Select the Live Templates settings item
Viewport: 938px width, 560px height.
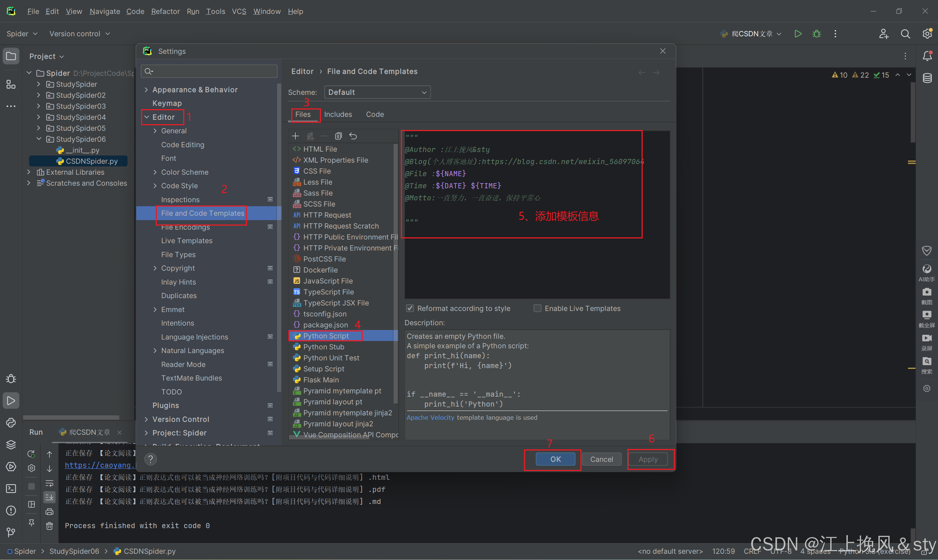187,241
